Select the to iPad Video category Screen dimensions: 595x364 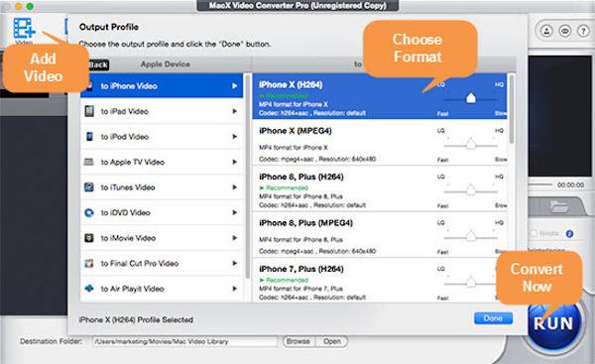[162, 111]
